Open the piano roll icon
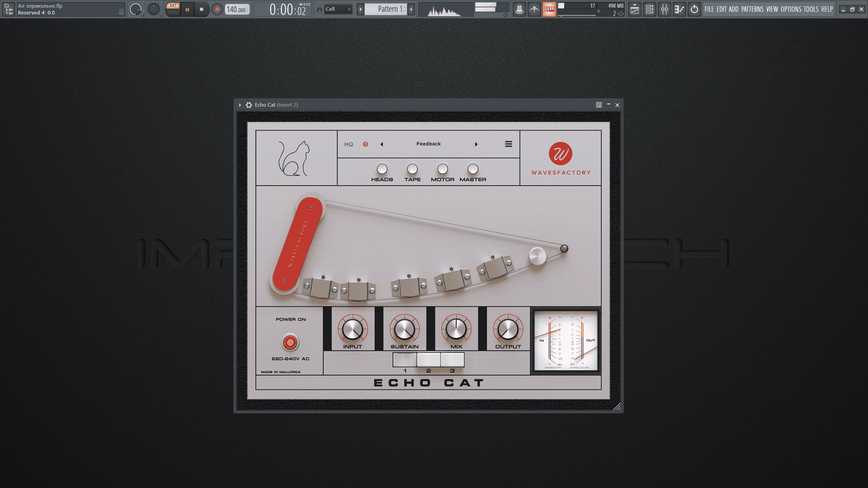The height and width of the screenshot is (488, 868). click(679, 9)
